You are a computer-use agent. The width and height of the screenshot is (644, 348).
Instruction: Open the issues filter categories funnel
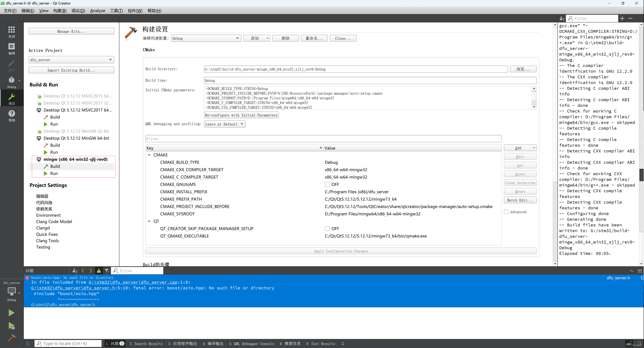tap(107, 271)
